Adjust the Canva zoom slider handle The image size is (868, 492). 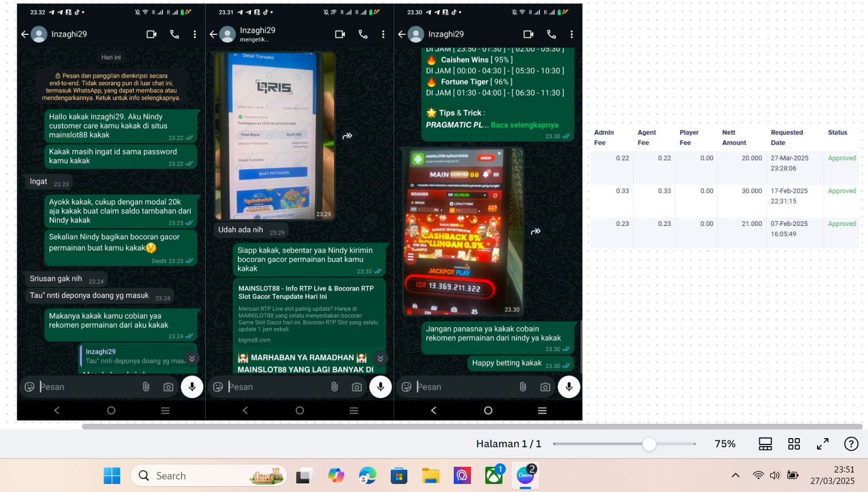point(649,444)
